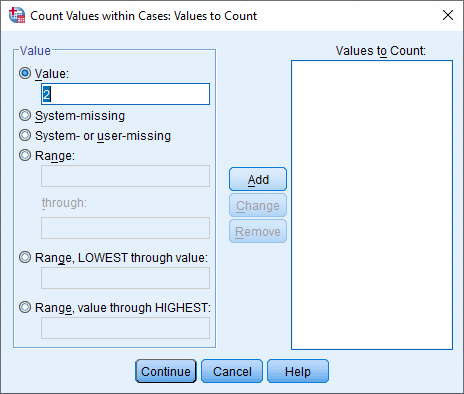Choose the System-missing option

(25, 115)
